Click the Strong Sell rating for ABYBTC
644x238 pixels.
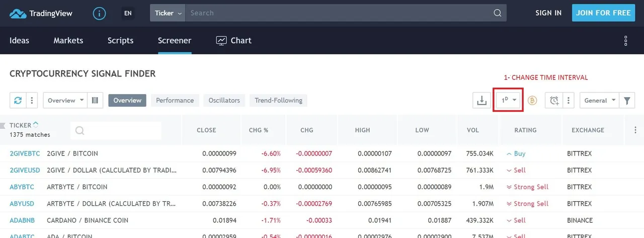click(527, 187)
